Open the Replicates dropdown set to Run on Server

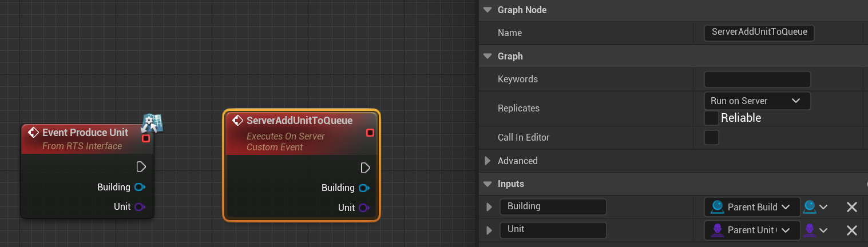[x=756, y=101]
